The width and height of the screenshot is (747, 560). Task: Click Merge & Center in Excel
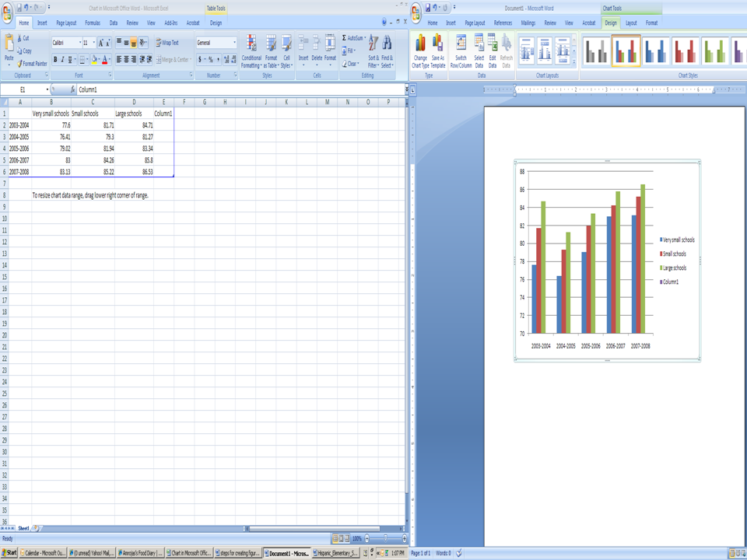(174, 60)
